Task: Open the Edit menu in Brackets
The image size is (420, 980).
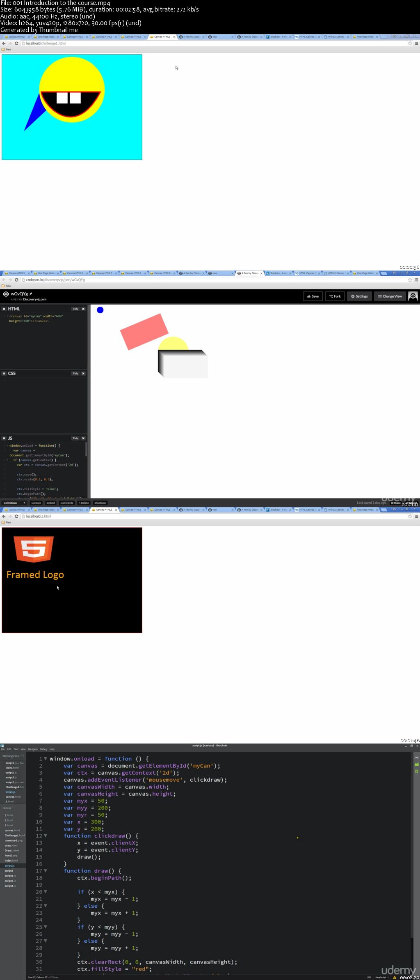Action: [x=9, y=749]
